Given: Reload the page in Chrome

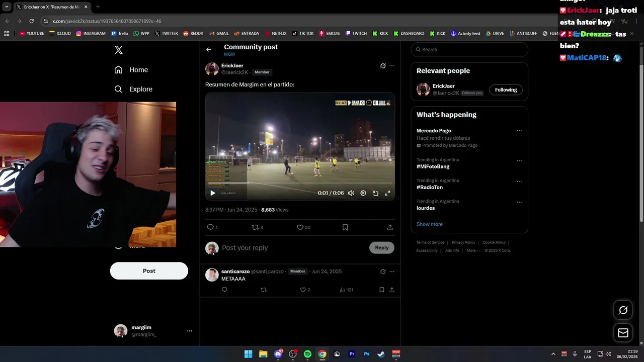Looking at the screenshot, I should 31,21.
